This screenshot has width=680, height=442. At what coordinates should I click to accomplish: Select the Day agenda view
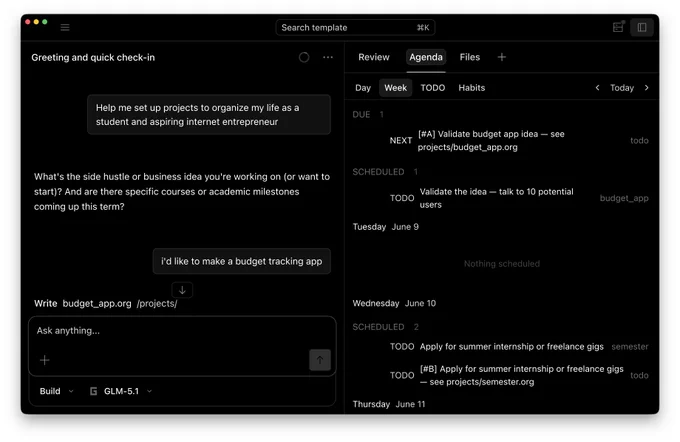[x=363, y=88]
